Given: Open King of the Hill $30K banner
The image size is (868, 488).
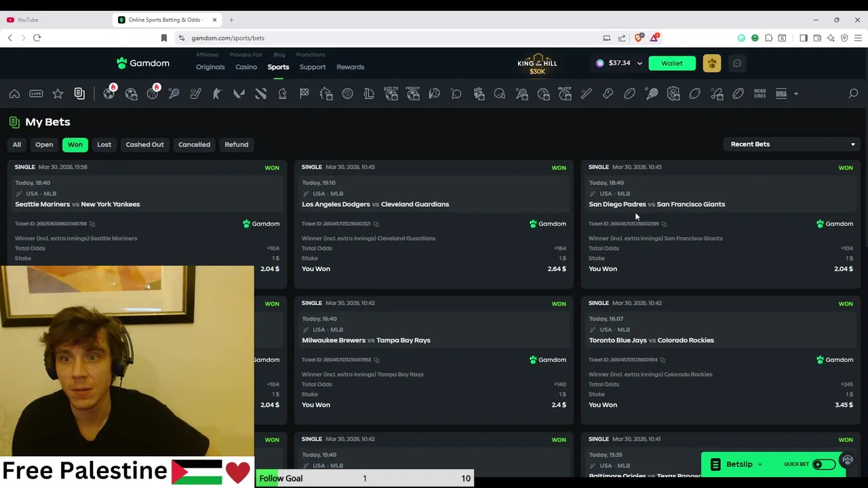Looking at the screenshot, I should (x=537, y=64).
